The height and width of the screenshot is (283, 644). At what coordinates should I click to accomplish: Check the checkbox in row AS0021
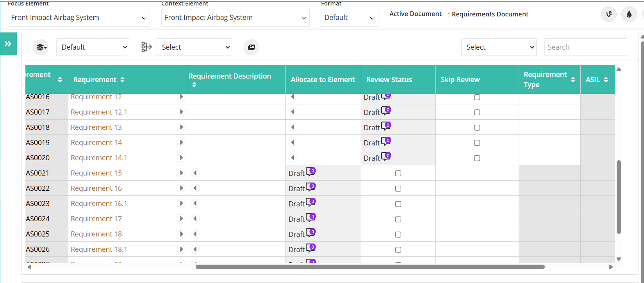(398, 174)
